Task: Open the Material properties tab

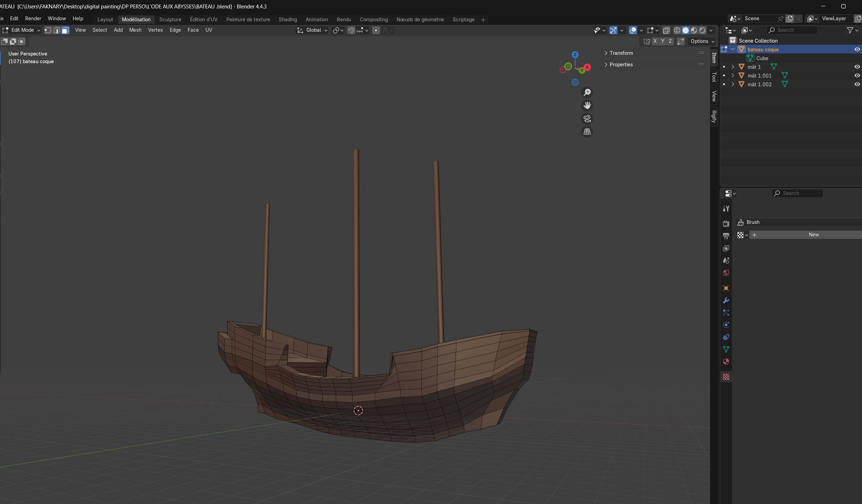Action: pyautogui.click(x=726, y=361)
